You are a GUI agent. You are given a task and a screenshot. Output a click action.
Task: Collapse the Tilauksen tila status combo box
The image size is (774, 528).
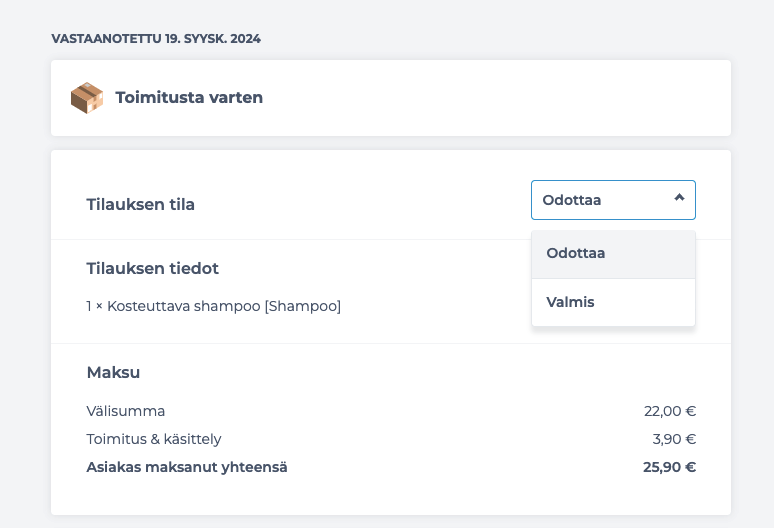point(613,200)
